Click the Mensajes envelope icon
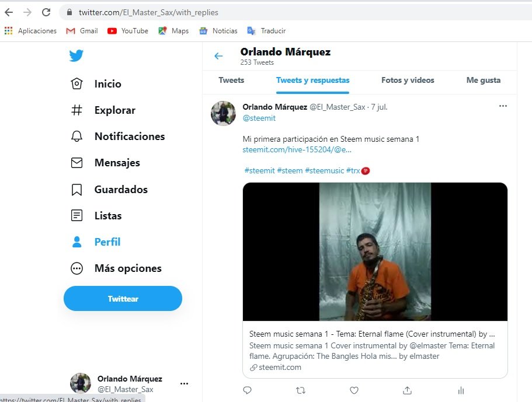 tap(77, 163)
